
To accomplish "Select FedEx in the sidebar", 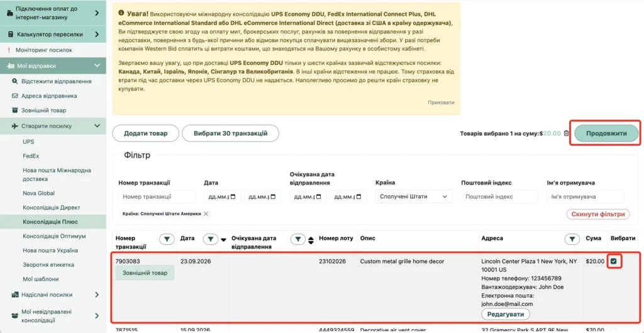I will pyautogui.click(x=31, y=156).
